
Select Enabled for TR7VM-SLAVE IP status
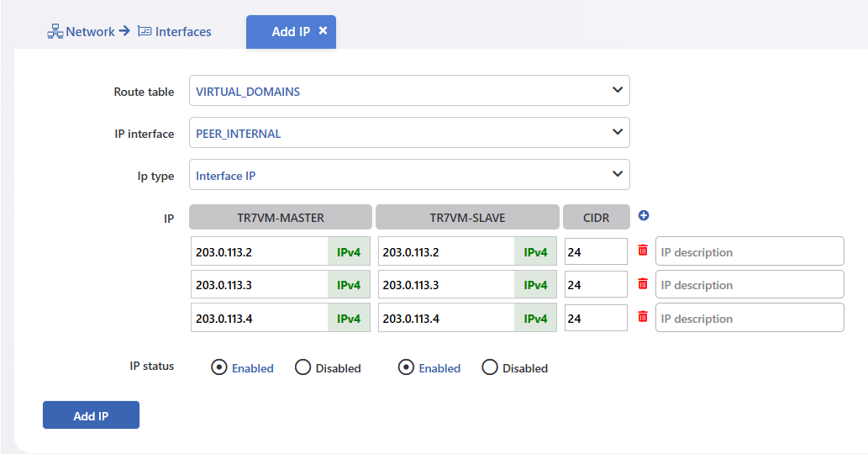[406, 367]
